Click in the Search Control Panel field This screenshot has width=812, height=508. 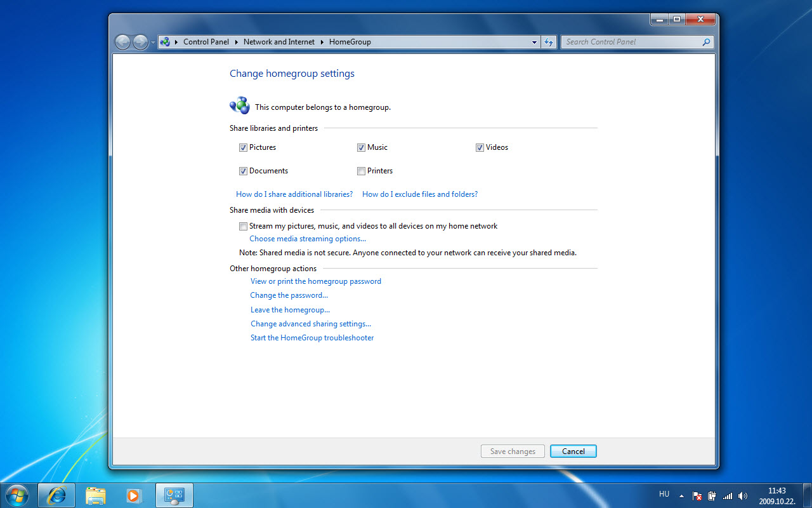pos(631,42)
